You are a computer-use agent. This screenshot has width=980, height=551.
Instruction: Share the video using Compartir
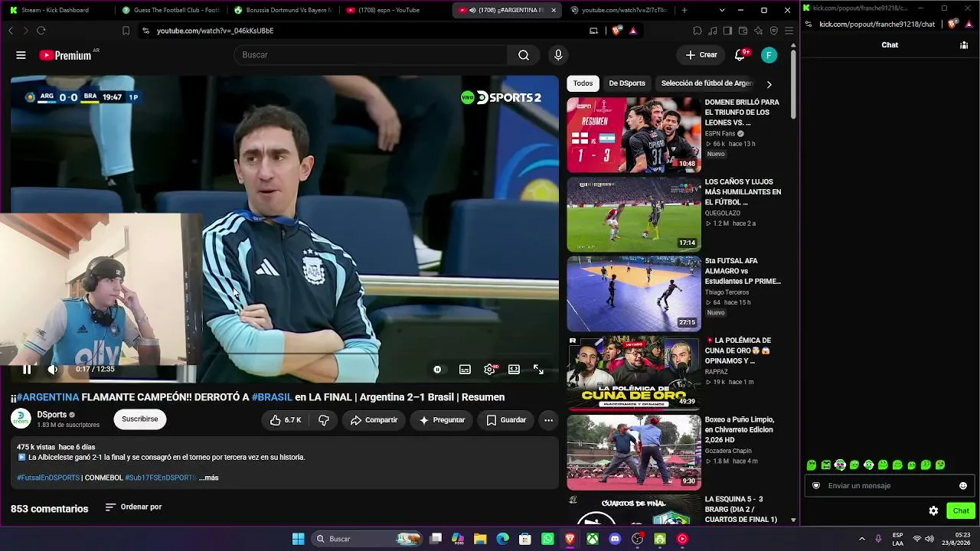pos(374,420)
